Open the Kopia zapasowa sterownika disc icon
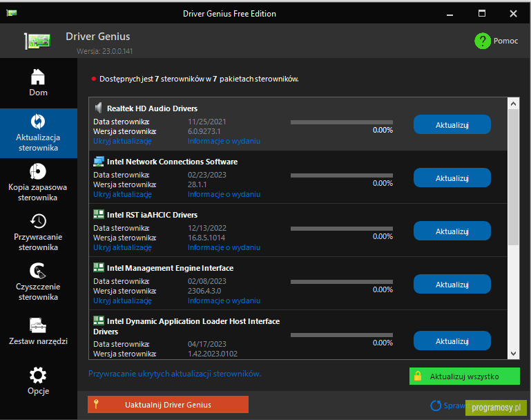Image resolution: width=531 pixels, height=420 pixels. pos(38,171)
